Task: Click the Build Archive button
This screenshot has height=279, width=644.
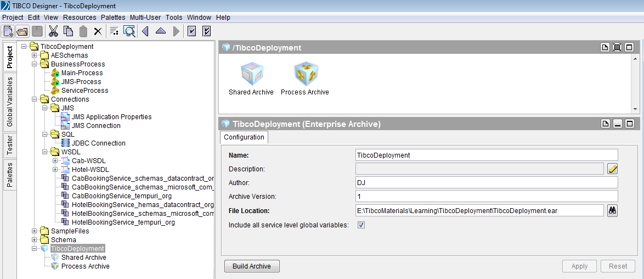Action: pos(252,266)
